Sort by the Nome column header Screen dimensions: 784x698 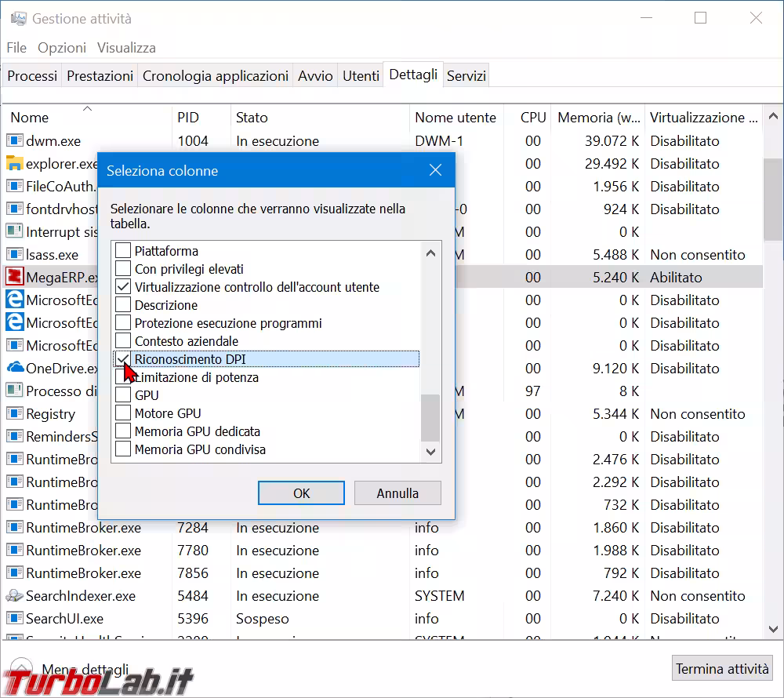[x=30, y=118]
